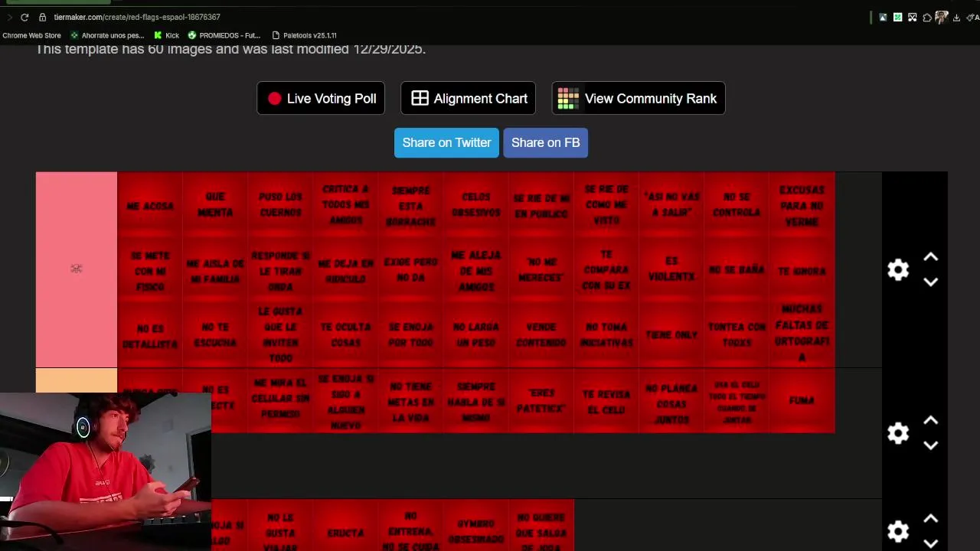Select the 'TIENE ONLY' tile
Image resolution: width=980 pixels, height=551 pixels.
pyautogui.click(x=671, y=335)
